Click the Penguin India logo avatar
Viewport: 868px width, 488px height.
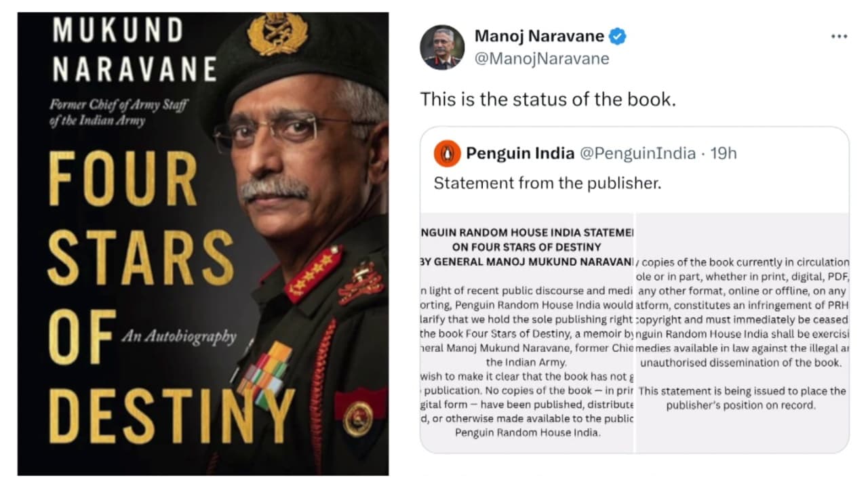pyautogui.click(x=448, y=153)
